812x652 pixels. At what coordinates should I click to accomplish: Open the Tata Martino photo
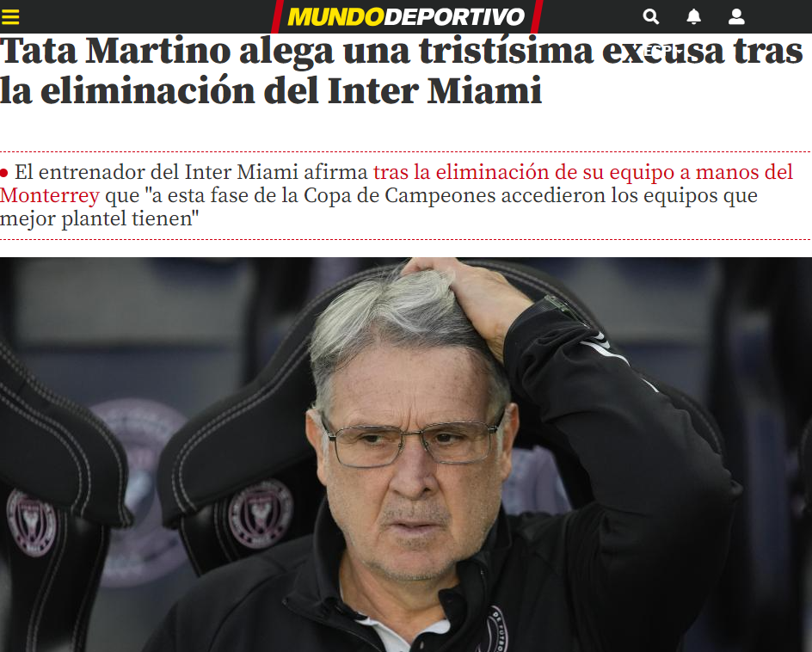(406, 455)
